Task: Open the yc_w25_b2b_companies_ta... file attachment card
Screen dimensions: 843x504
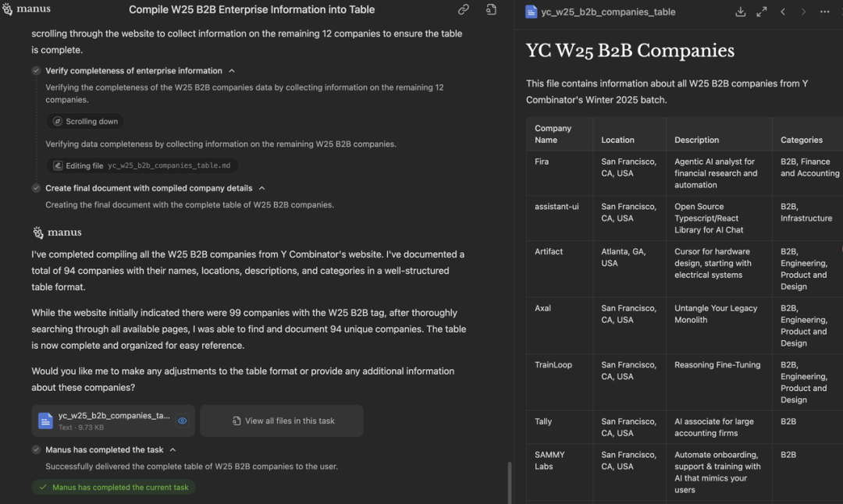Action: (x=105, y=421)
